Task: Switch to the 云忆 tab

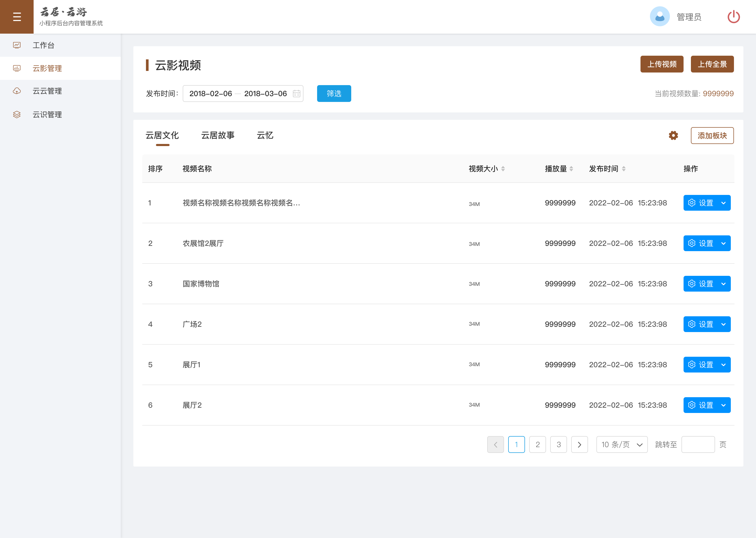Action: [265, 136]
